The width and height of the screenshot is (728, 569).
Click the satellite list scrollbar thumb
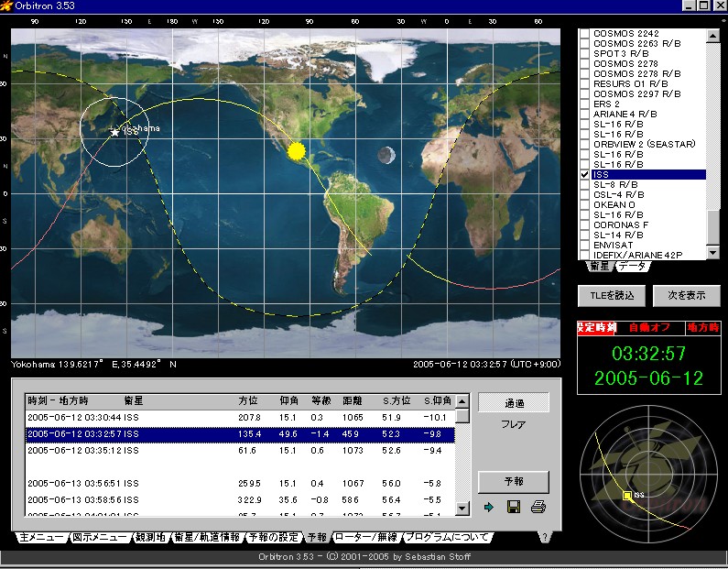click(x=712, y=226)
